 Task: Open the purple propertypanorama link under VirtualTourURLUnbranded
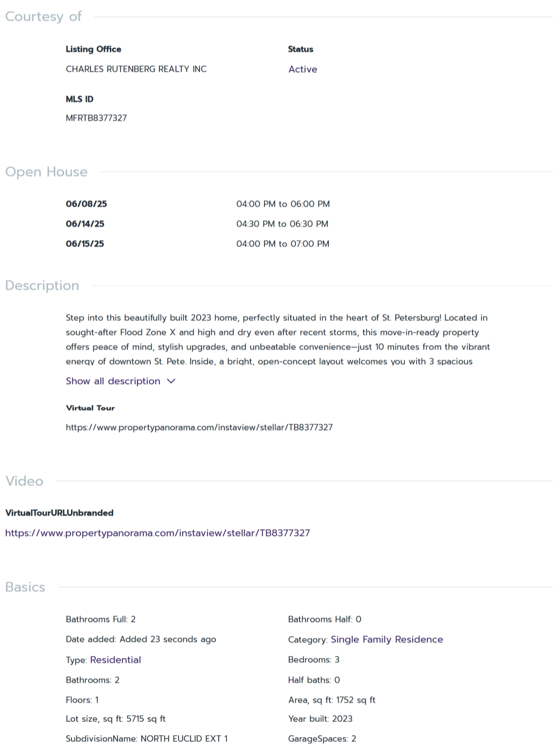[157, 533]
